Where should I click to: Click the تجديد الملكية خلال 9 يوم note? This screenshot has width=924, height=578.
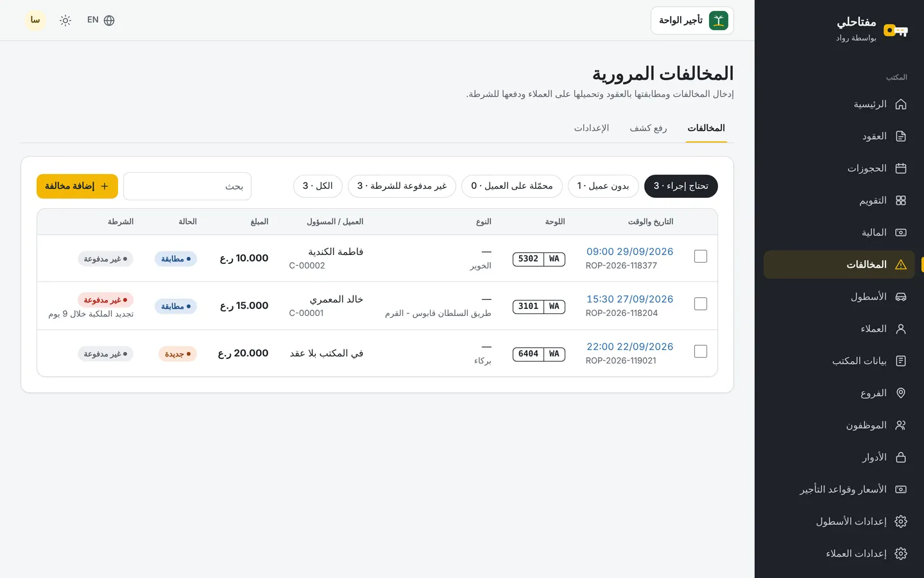91,314
